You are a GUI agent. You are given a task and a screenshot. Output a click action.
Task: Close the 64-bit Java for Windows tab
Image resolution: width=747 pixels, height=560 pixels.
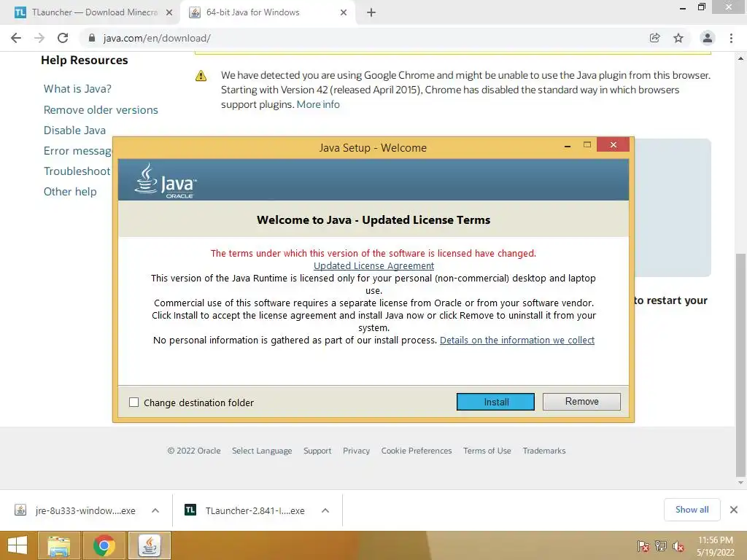pos(344,12)
